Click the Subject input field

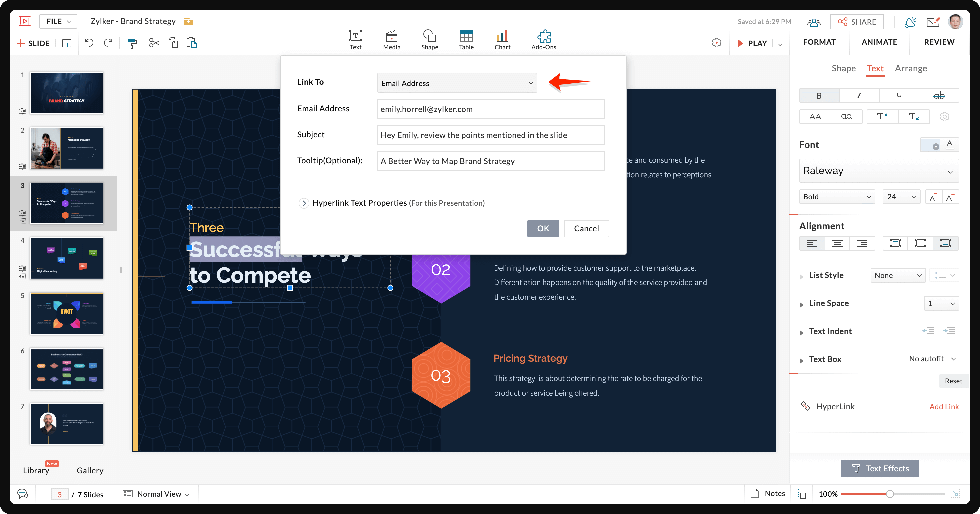click(490, 135)
